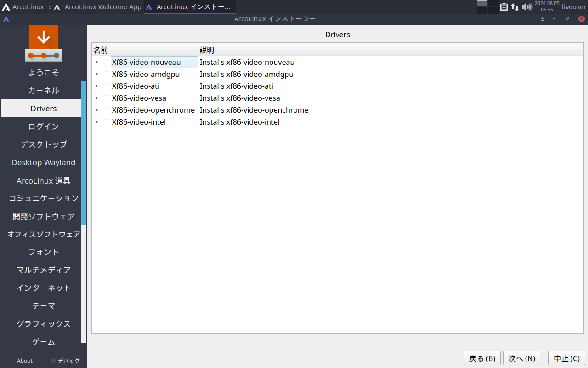Viewport: 588px width, 368px height.
Task: Open the ArcoLinux applications menu in the panel
Action: point(23,7)
